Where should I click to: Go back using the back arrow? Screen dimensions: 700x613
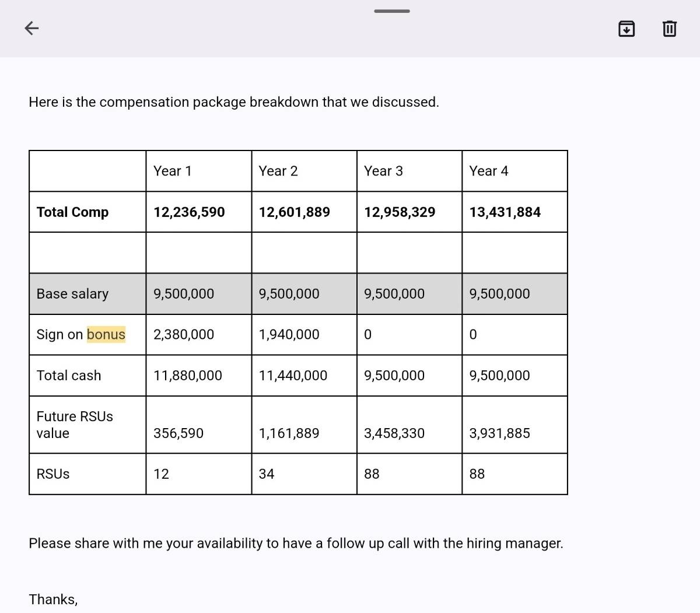(x=32, y=28)
